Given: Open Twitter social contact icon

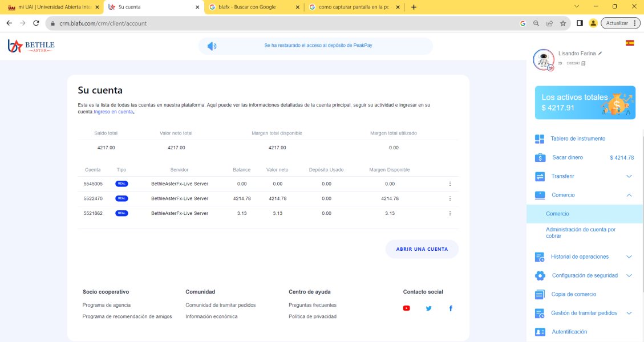Looking at the screenshot, I should (429, 308).
